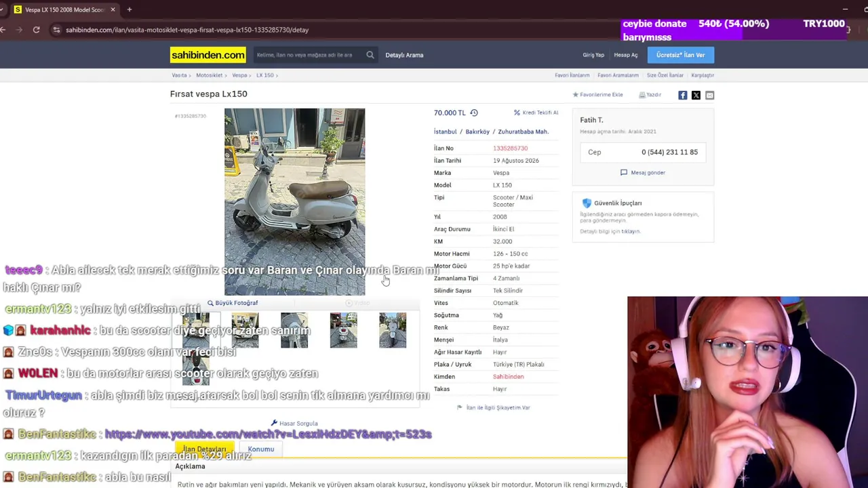
Task: Open LX 150 breadcrumb category
Action: [264, 75]
